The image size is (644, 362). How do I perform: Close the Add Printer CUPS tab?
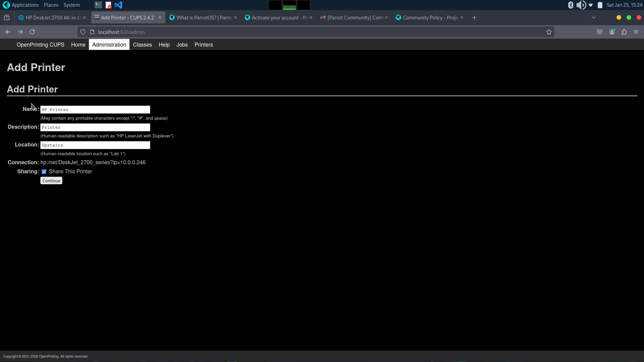pyautogui.click(x=160, y=18)
